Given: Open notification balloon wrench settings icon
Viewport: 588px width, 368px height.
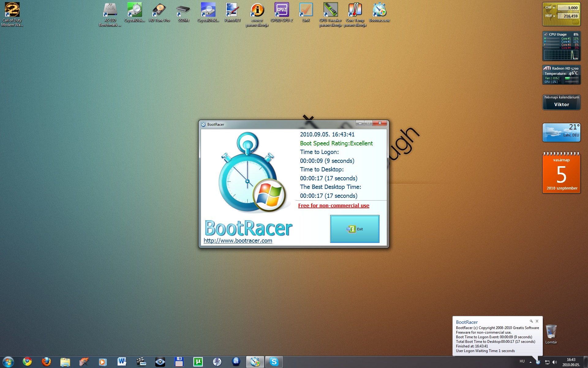Looking at the screenshot, I should click(531, 321).
